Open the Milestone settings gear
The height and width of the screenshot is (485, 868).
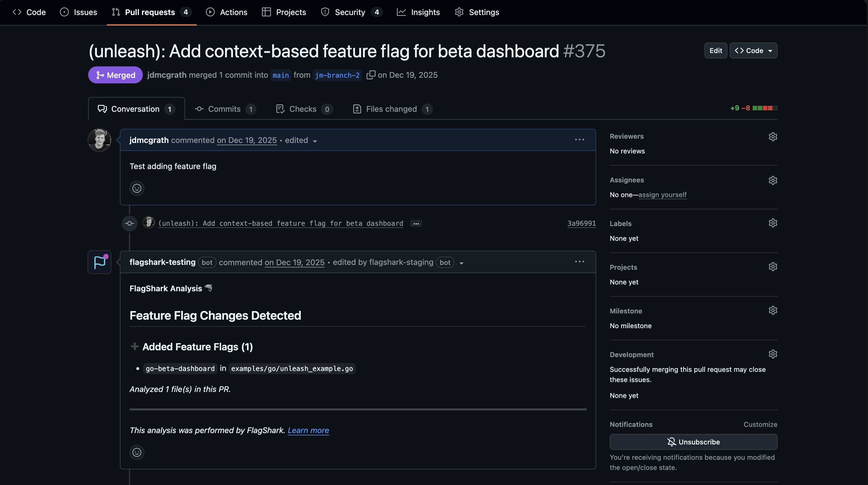[x=773, y=310]
